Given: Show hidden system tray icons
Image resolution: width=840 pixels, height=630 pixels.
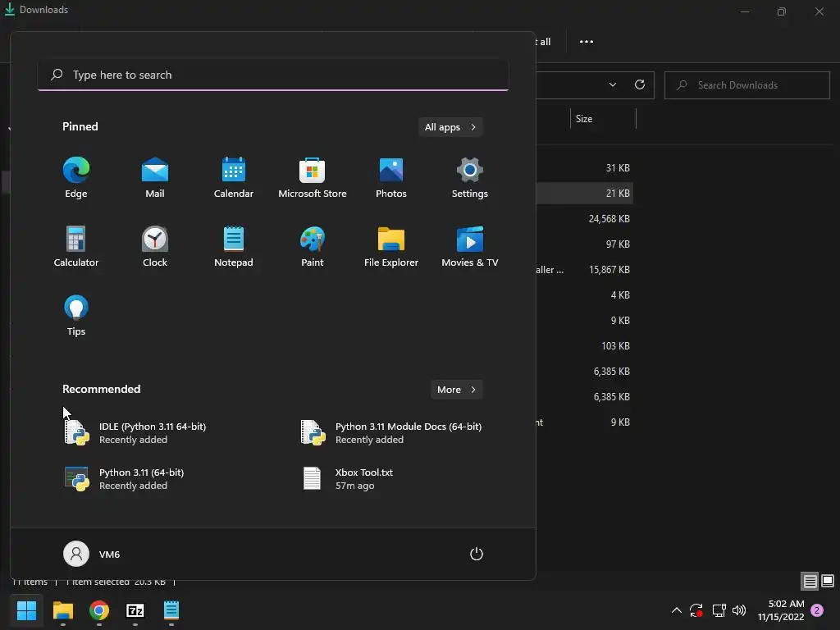Looking at the screenshot, I should pos(677,610).
